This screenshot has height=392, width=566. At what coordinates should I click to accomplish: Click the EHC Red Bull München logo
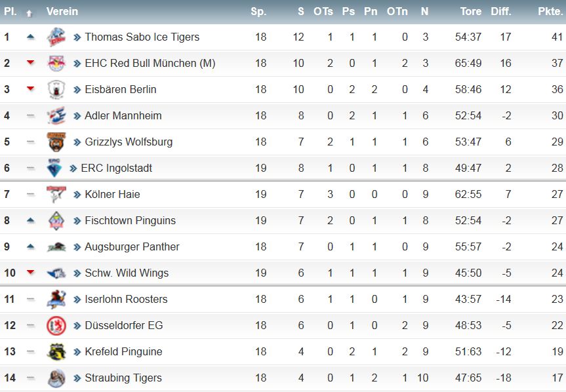point(56,63)
